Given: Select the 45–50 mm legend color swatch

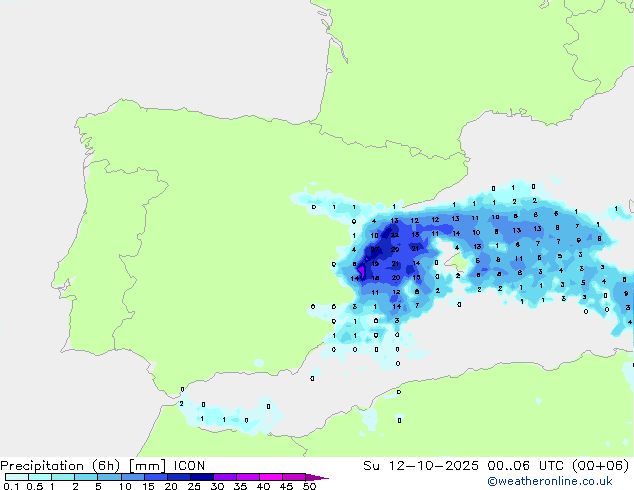Looking at the screenshot, I should pos(294,477).
